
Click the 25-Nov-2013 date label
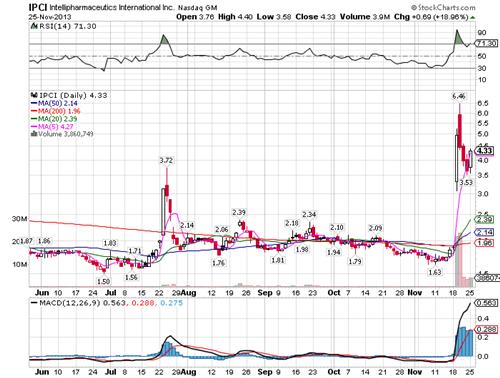pyautogui.click(x=50, y=17)
